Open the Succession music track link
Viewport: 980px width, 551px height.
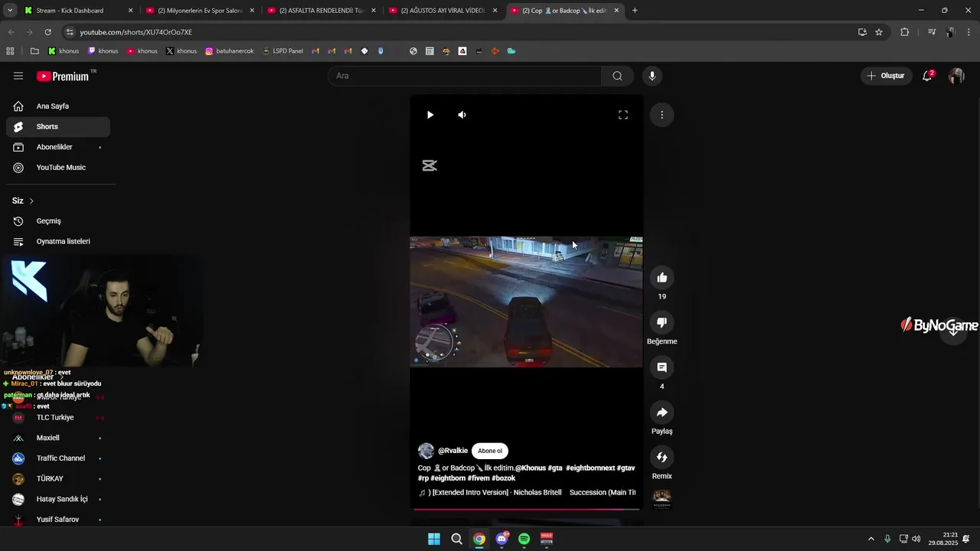tap(527, 493)
